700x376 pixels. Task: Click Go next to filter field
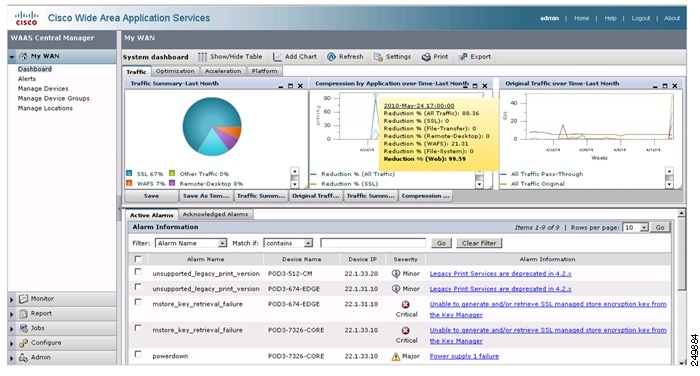[x=441, y=243]
